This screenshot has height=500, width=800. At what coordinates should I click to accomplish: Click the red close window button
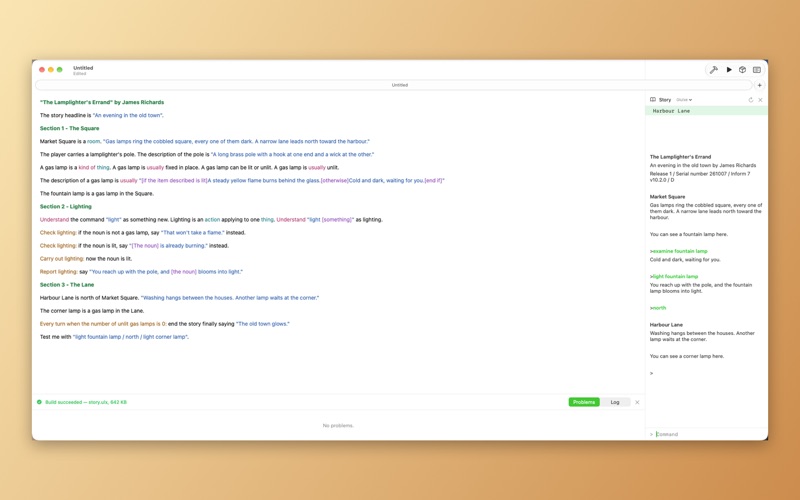point(42,70)
